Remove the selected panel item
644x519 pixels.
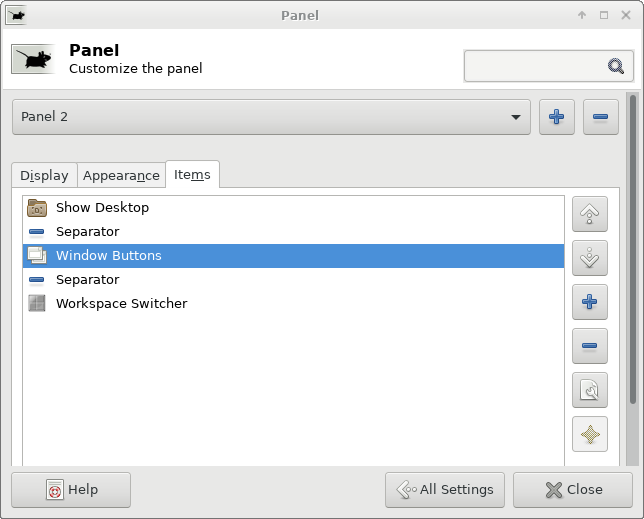click(x=589, y=346)
